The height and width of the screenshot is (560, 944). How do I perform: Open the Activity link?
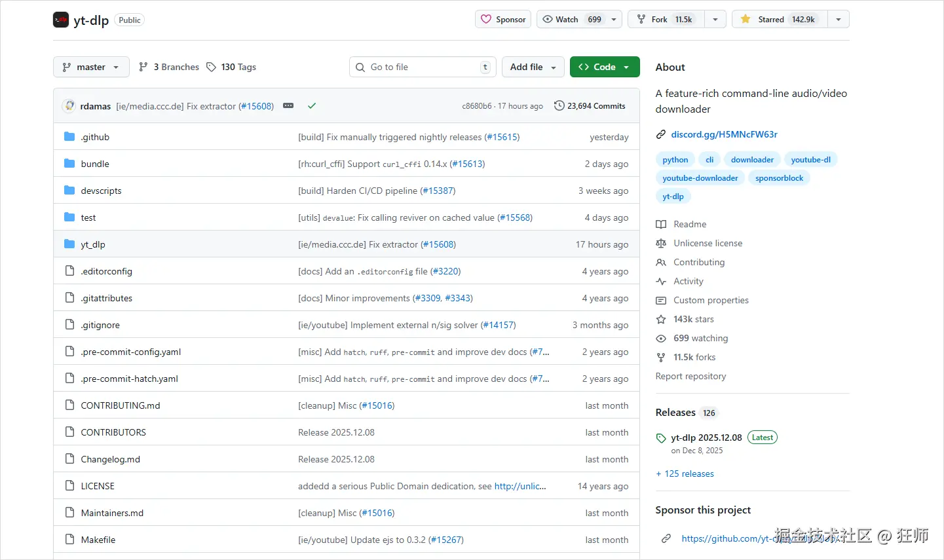pyautogui.click(x=680, y=281)
